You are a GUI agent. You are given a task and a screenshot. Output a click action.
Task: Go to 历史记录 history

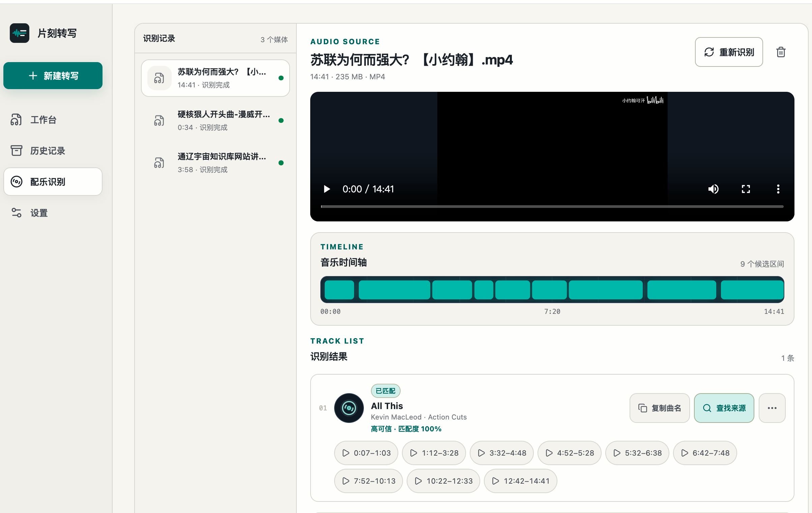(x=53, y=151)
